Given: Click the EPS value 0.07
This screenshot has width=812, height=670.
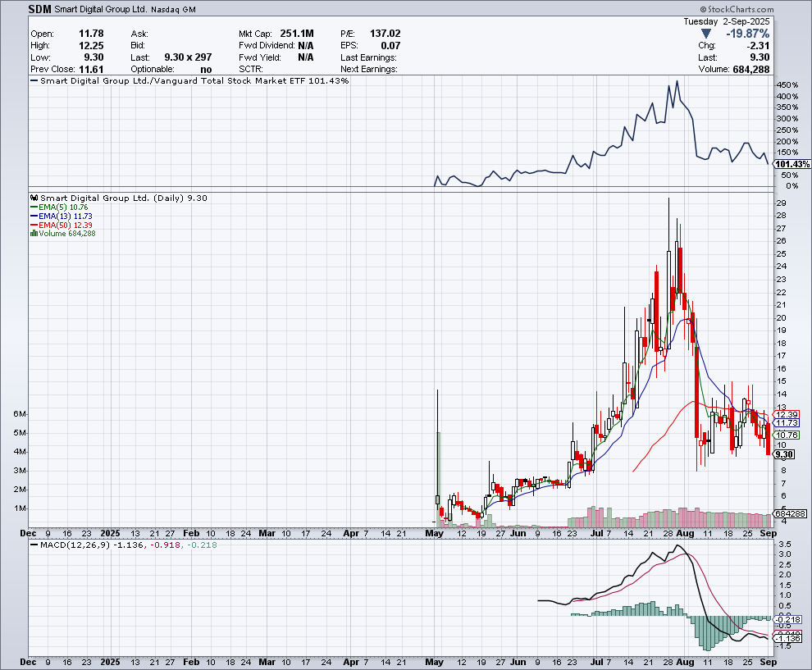Looking at the screenshot, I should [390, 46].
